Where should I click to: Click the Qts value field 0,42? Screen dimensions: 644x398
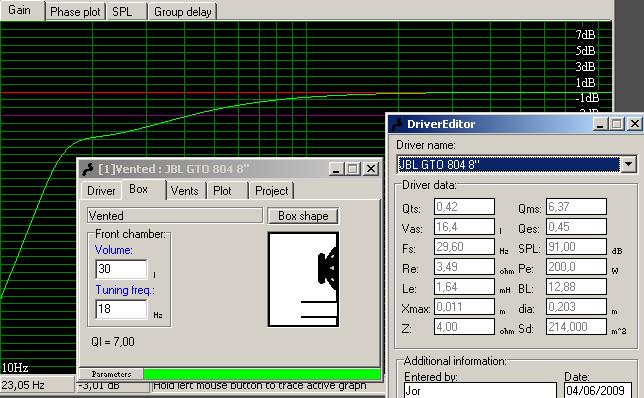click(x=464, y=207)
